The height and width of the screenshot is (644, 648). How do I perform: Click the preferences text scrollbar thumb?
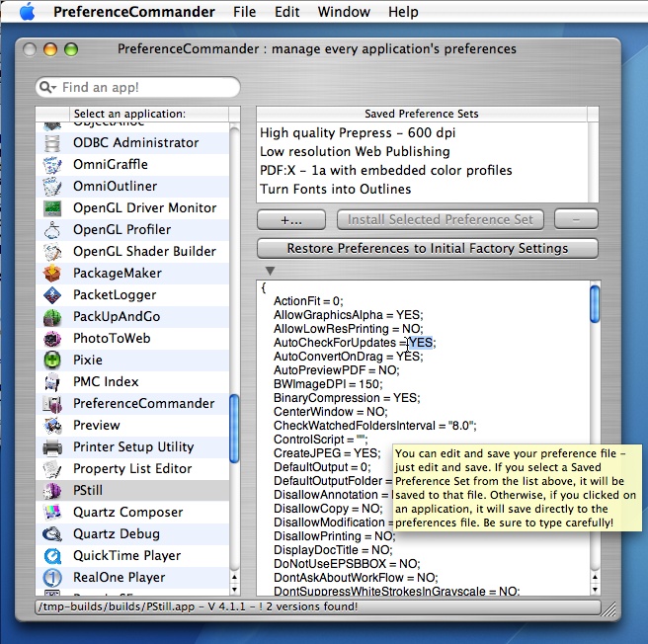[595, 304]
